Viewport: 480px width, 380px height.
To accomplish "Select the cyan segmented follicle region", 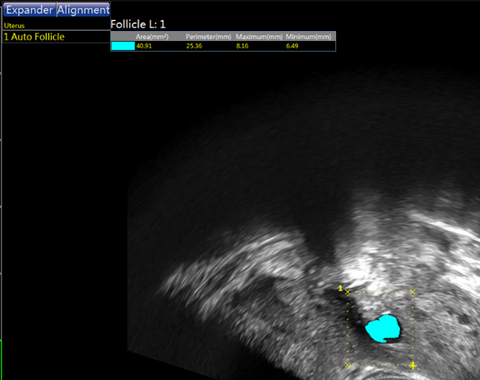I will (383, 329).
